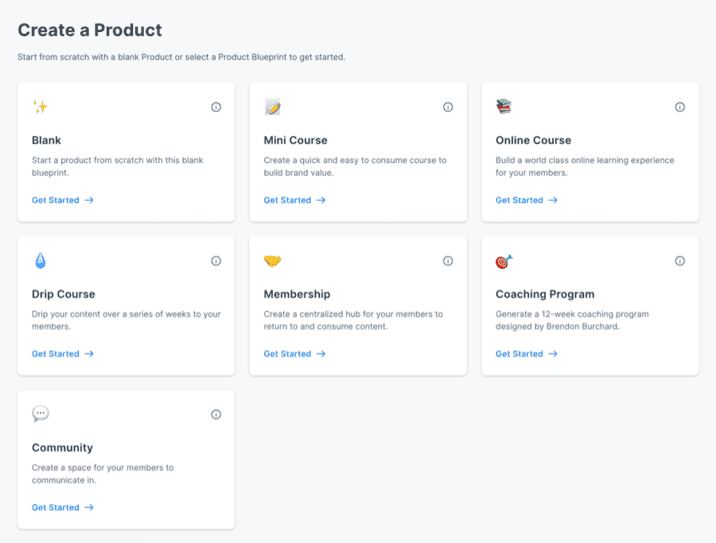
Task: Click the sparkles icon on Blank card
Action: 40,107
